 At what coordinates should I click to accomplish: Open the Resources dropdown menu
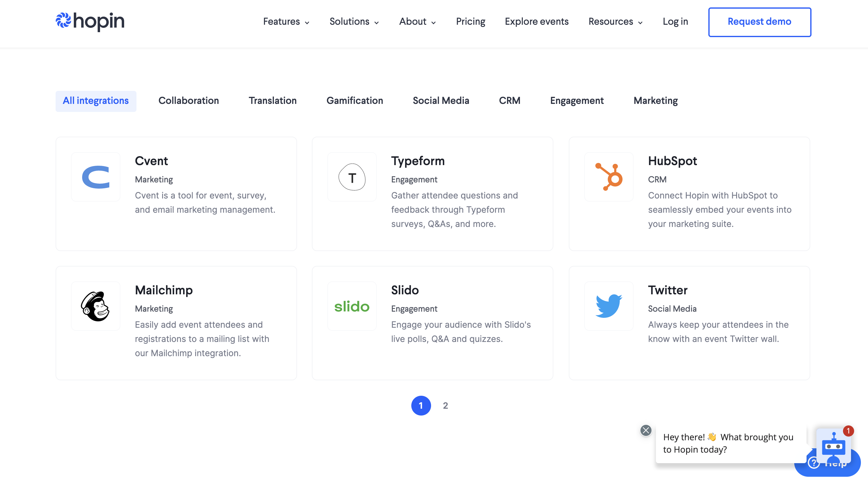point(615,22)
